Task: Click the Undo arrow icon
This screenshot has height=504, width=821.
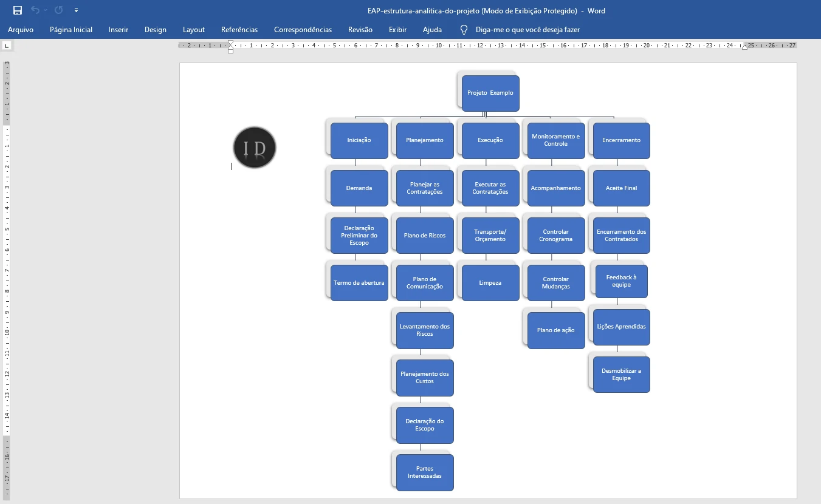Action: click(35, 10)
